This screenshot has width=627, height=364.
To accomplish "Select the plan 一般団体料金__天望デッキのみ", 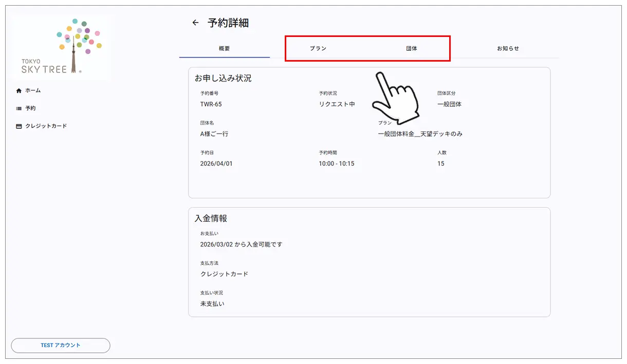I will 421,134.
